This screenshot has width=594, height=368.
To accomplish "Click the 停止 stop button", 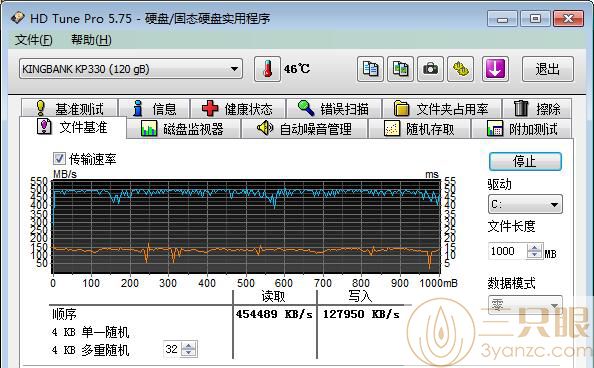I will (525, 161).
